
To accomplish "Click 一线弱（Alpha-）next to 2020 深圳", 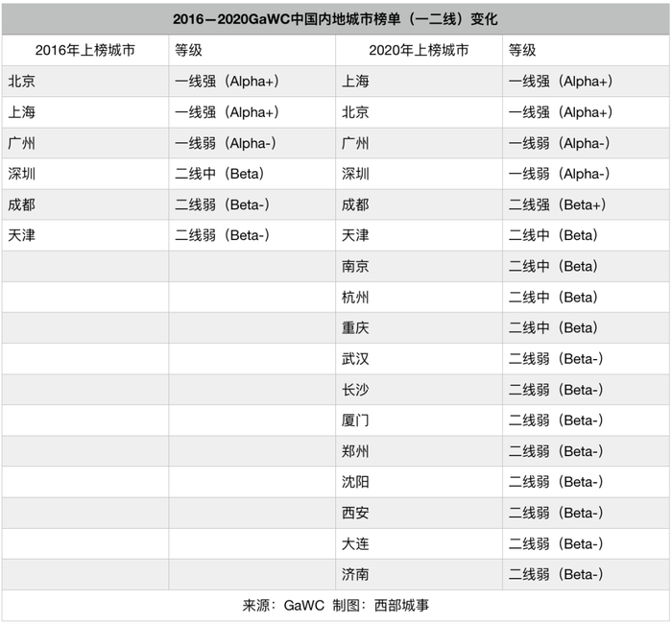I will [560, 174].
